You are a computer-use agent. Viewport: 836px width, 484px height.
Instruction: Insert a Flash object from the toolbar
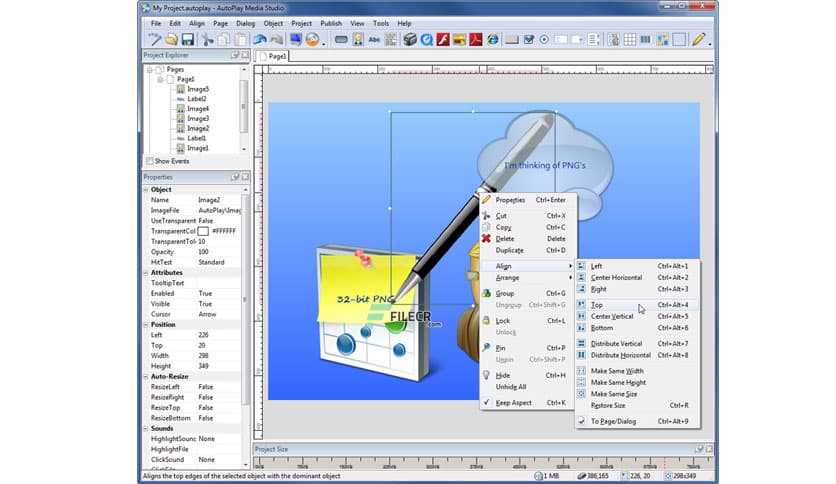tap(443, 39)
